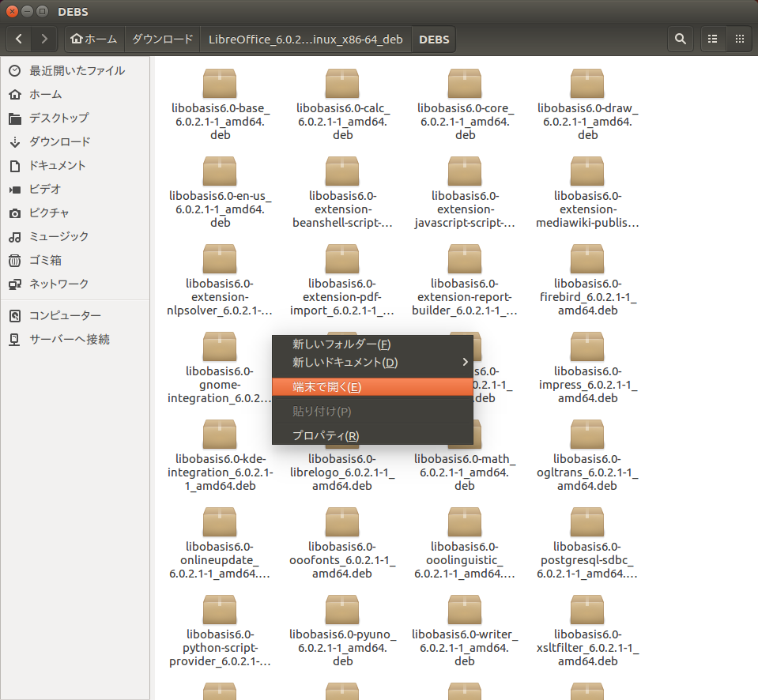Select the libobasis6.0-core package icon
This screenshot has width=758, height=700.
[465, 84]
